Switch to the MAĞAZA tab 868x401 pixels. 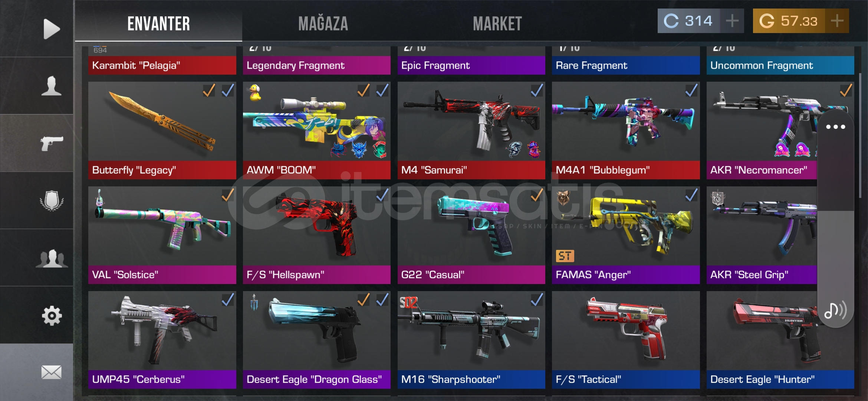click(323, 23)
